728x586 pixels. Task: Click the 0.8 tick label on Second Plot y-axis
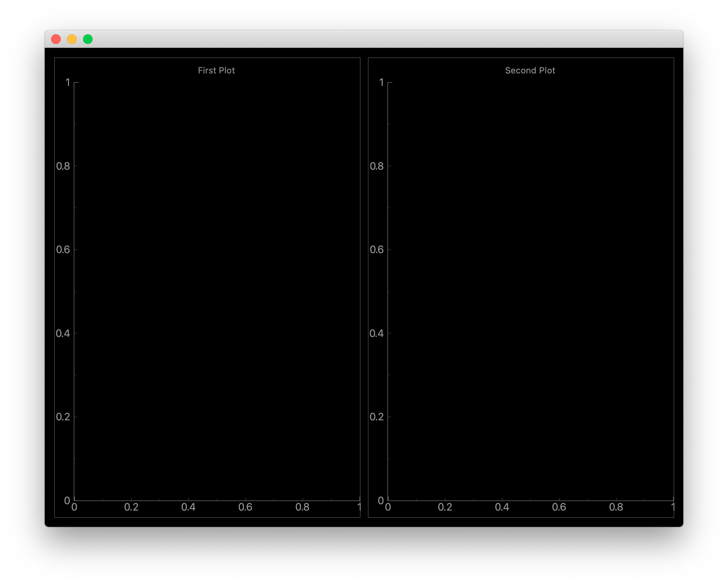click(377, 166)
